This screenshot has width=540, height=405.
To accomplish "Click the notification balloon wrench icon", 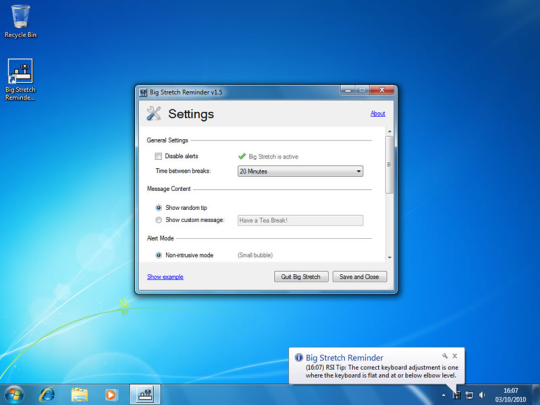I will coord(445,356).
